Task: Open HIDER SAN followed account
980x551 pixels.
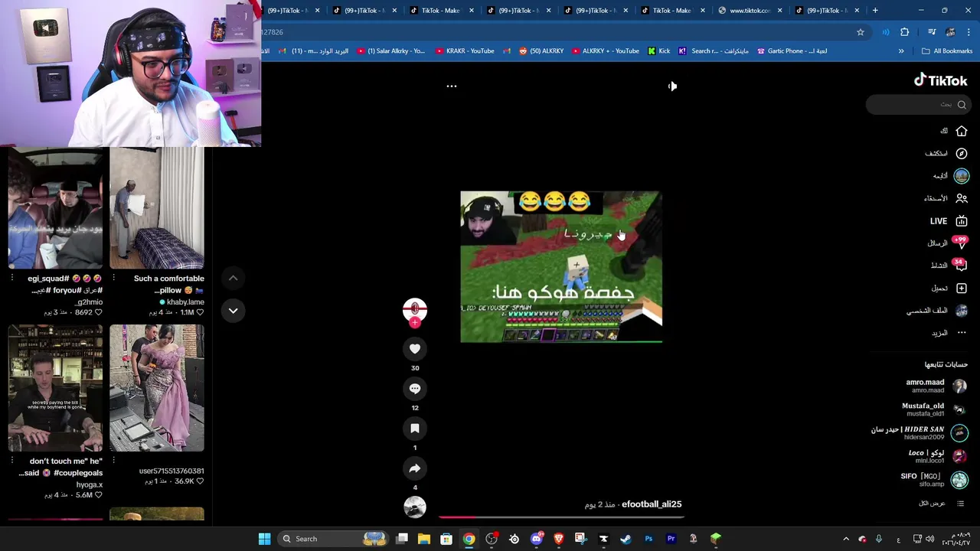Action: [919, 433]
